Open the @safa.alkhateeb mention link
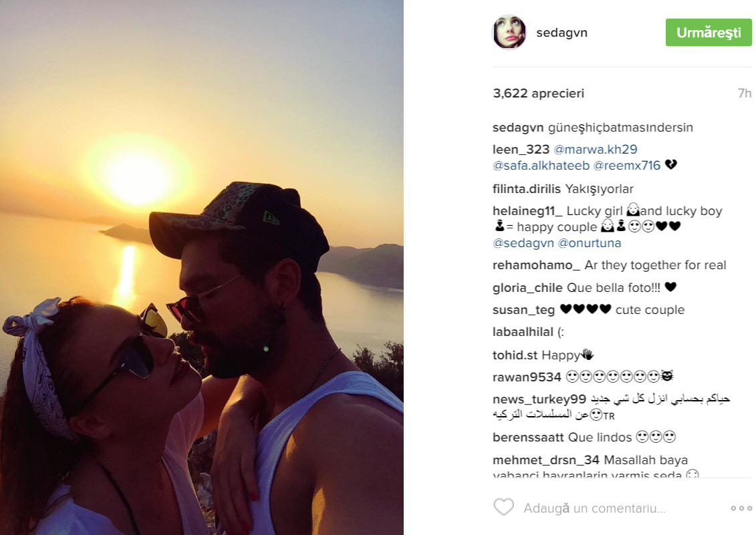756x535 pixels. (541, 166)
